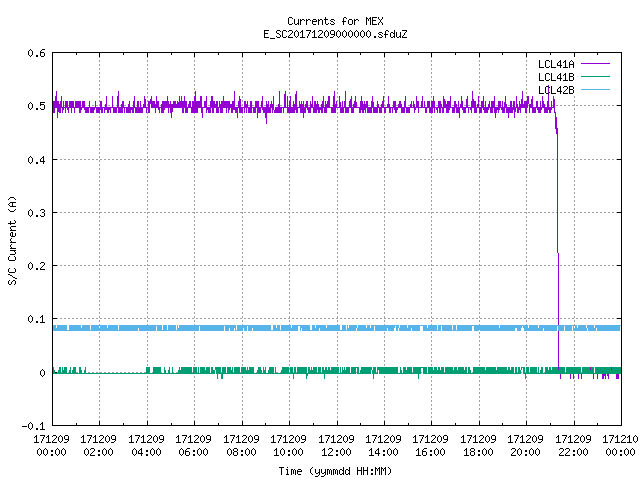This screenshot has width=640, height=480.
Task: Click the 0.4 y-axis tick value
Action: point(36,160)
